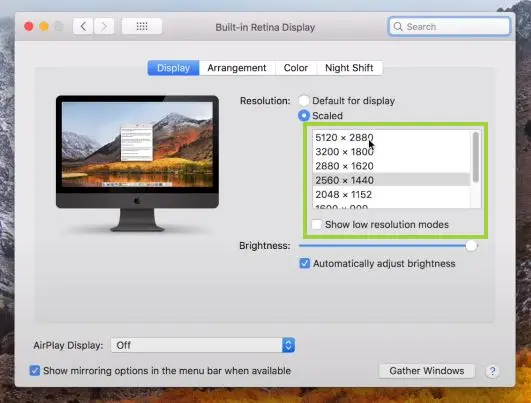This screenshot has width=531, height=403.
Task: Go back with the left chevron button
Action: (x=83, y=26)
